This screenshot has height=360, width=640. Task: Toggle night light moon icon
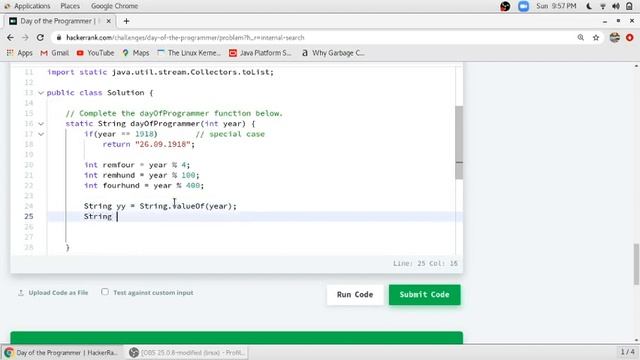point(589,6)
